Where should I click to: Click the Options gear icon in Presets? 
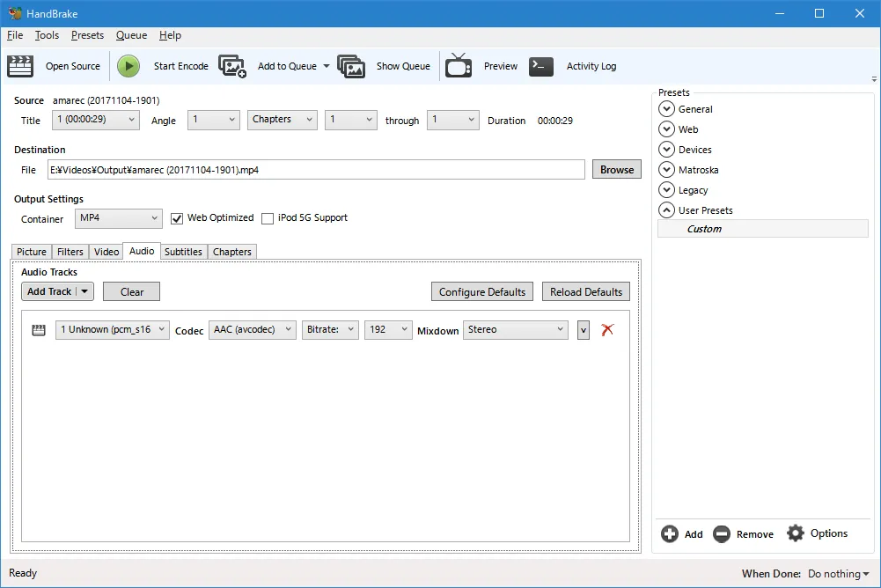(x=796, y=533)
